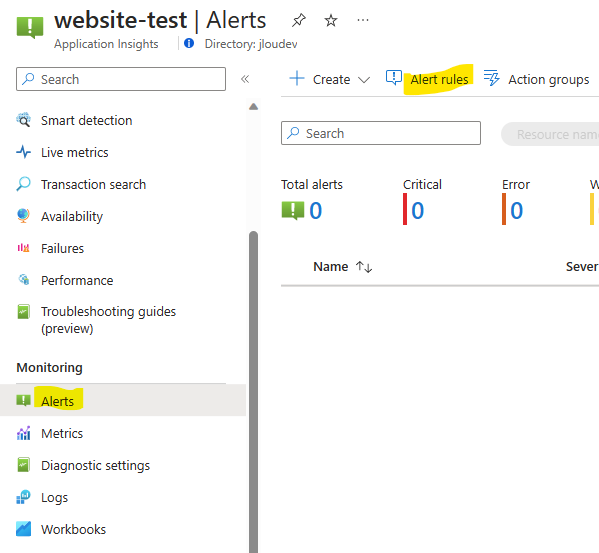
Task: Click the sidebar Search field
Action: pyautogui.click(x=121, y=79)
